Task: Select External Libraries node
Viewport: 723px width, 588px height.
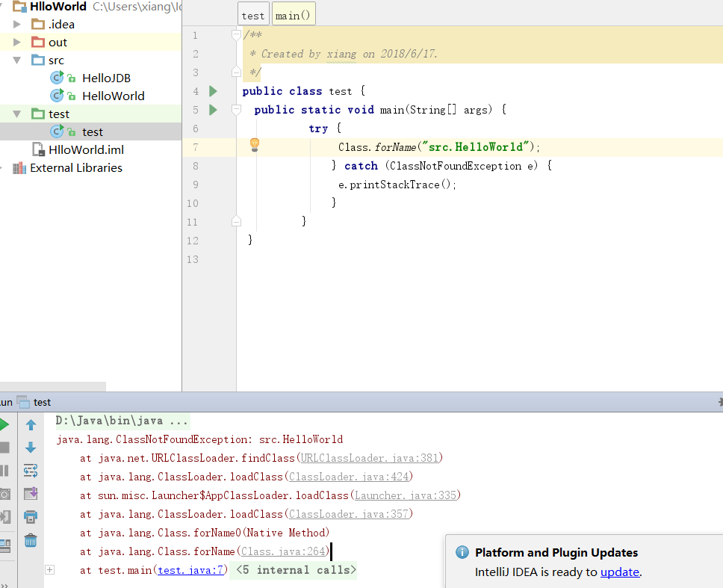Action: pos(76,168)
